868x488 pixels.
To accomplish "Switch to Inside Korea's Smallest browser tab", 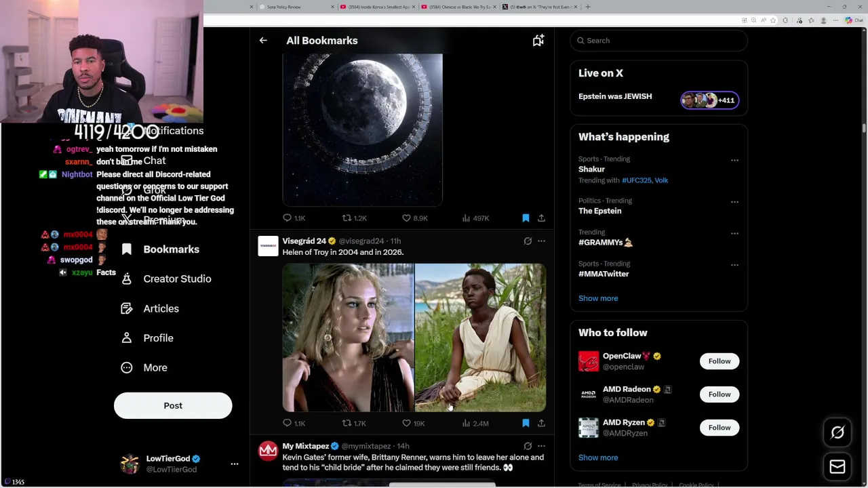I will click(377, 7).
